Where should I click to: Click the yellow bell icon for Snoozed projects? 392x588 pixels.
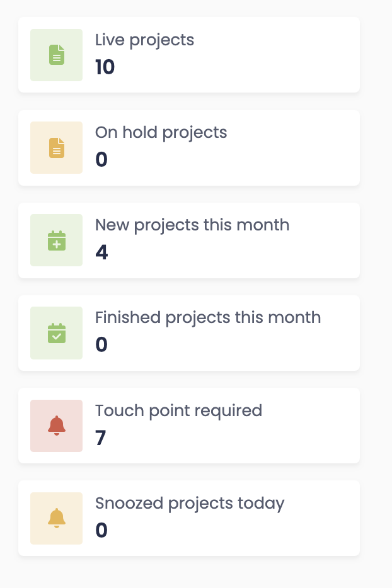coord(57,518)
